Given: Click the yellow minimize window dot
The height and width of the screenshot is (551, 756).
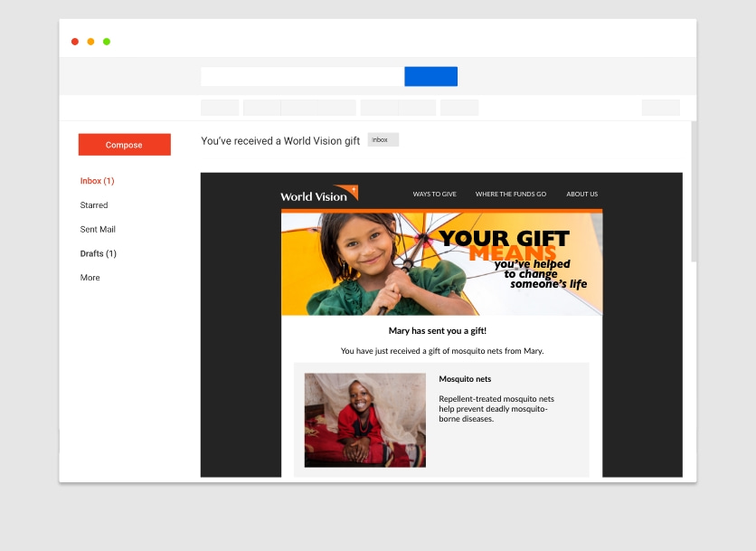Looking at the screenshot, I should pos(90,42).
